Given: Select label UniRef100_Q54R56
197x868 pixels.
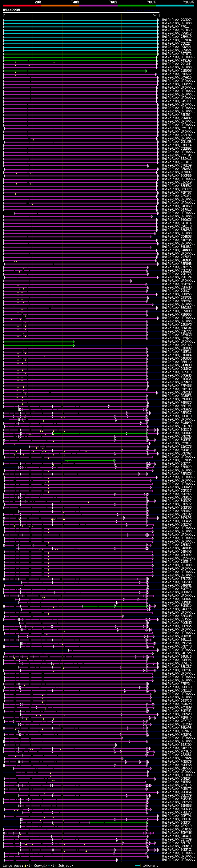Looking at the screenshot, I should (177, 236).
